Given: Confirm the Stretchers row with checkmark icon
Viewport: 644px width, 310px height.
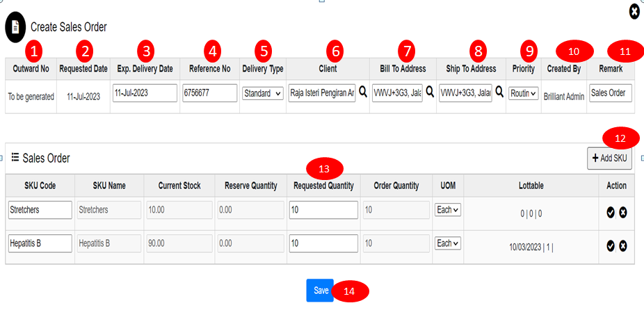Looking at the screenshot, I should pos(611,212).
